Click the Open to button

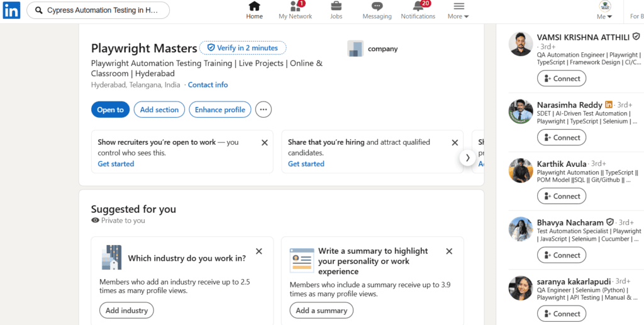(x=111, y=110)
